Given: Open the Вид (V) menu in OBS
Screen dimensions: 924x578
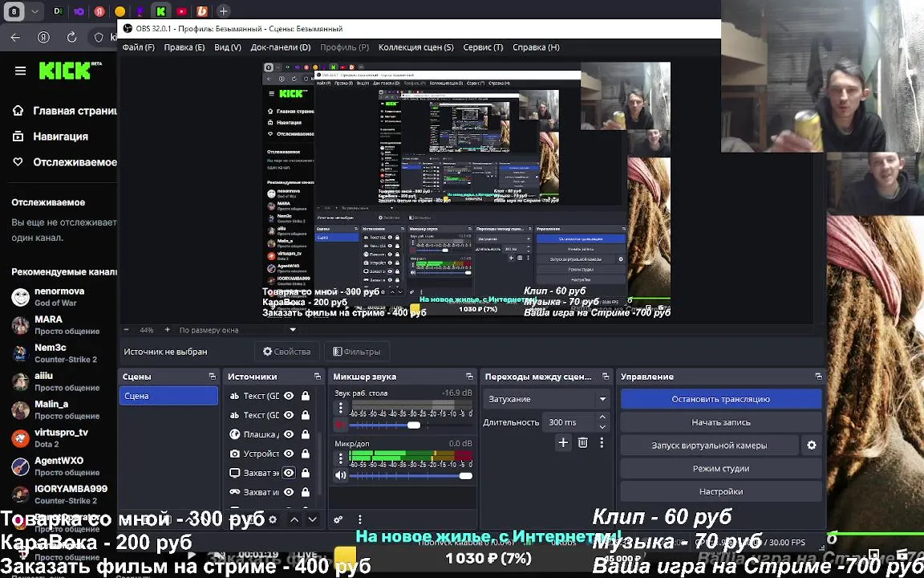Looking at the screenshot, I should coord(228,47).
